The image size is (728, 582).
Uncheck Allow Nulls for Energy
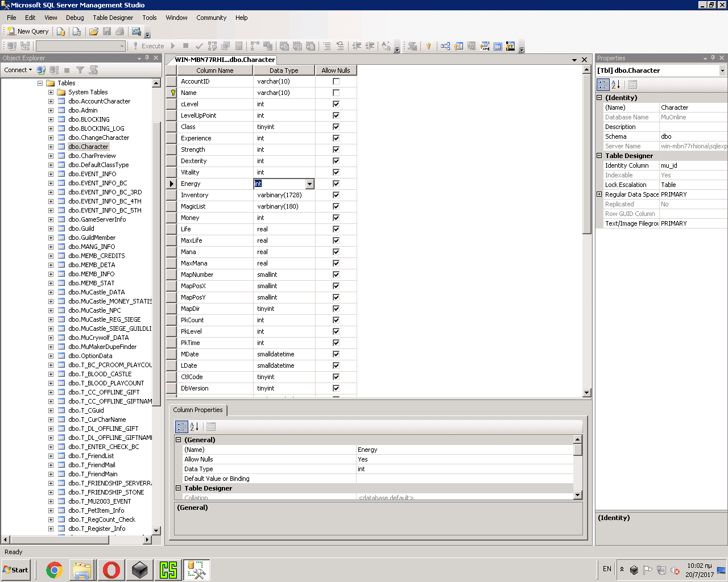pos(336,184)
